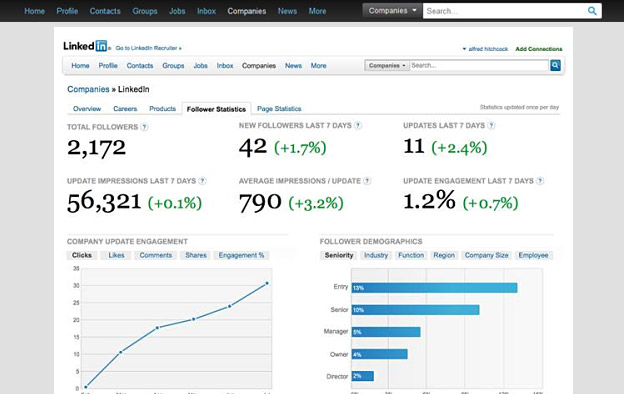Click Jobs in the top dark bar
Viewport: 624px width, 394px height.
click(x=177, y=11)
